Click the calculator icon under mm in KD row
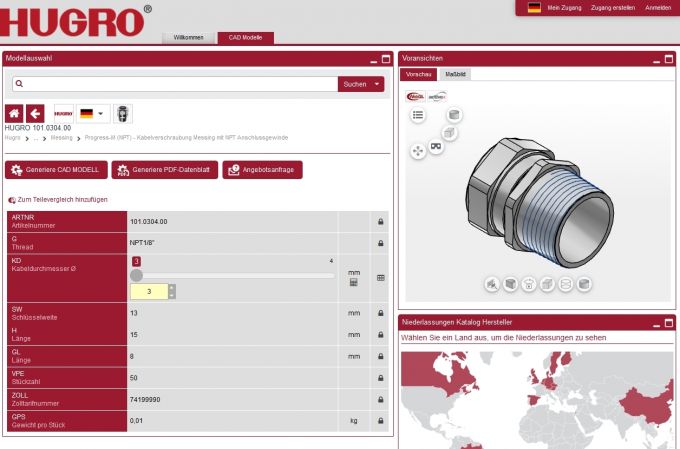This screenshot has width=680, height=449. click(353, 283)
